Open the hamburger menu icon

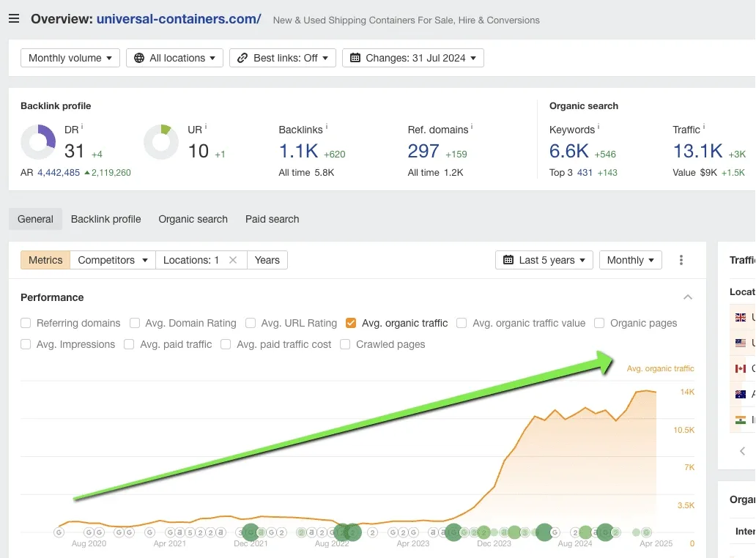pos(14,19)
